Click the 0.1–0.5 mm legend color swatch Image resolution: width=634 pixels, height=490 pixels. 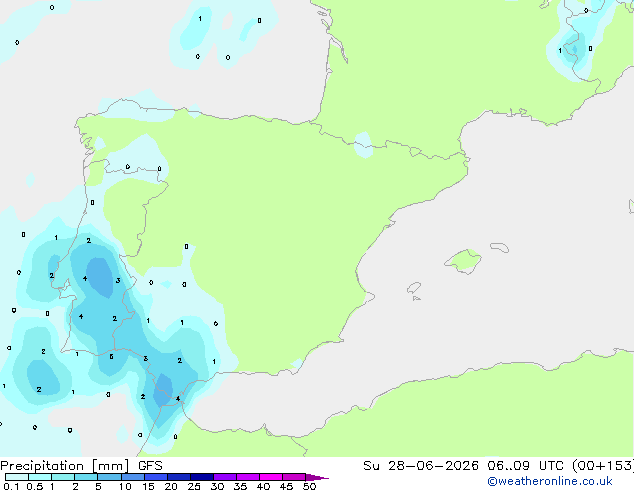coord(17,477)
